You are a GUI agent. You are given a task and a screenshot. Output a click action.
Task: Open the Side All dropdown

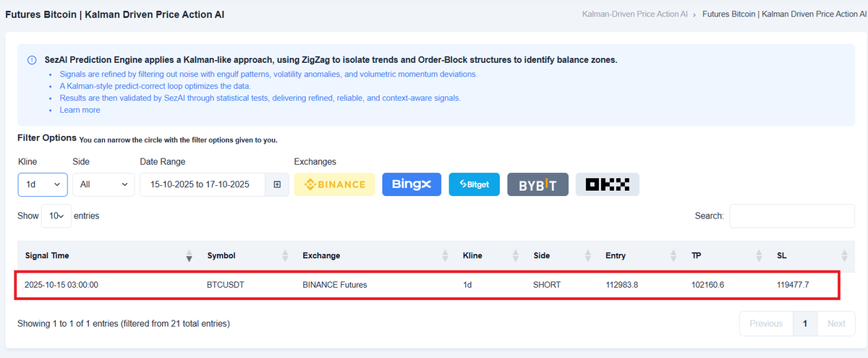coord(103,184)
